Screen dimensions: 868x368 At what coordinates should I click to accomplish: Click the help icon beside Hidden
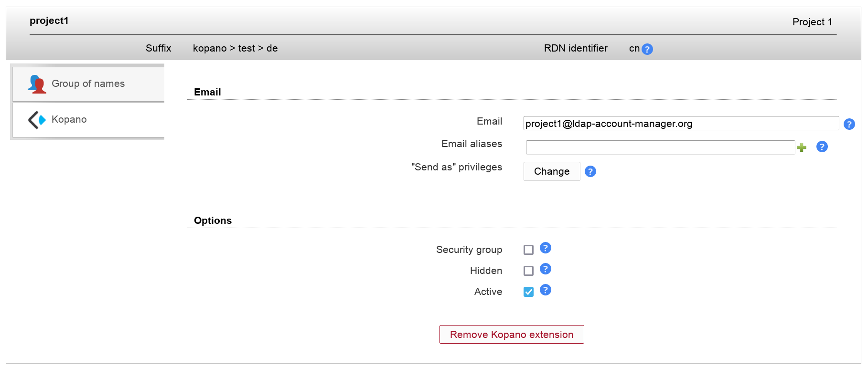[x=545, y=269]
